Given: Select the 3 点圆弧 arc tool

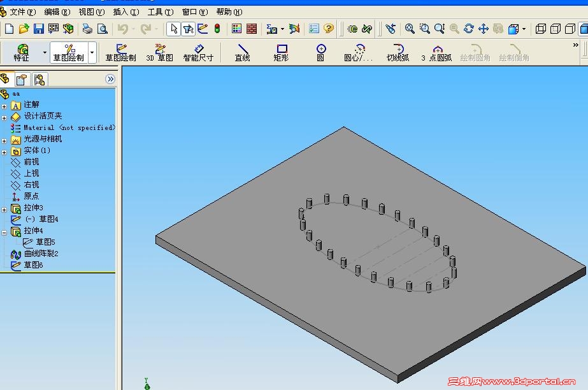Looking at the screenshot, I should [x=436, y=52].
